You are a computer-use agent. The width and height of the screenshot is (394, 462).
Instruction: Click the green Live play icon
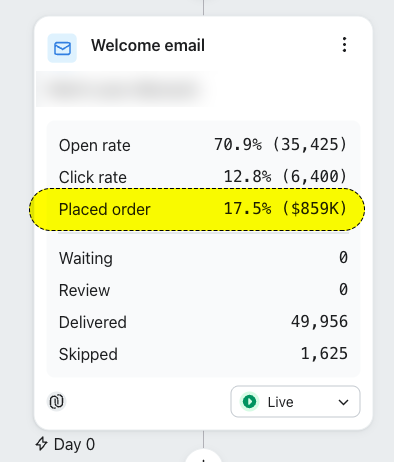249,402
